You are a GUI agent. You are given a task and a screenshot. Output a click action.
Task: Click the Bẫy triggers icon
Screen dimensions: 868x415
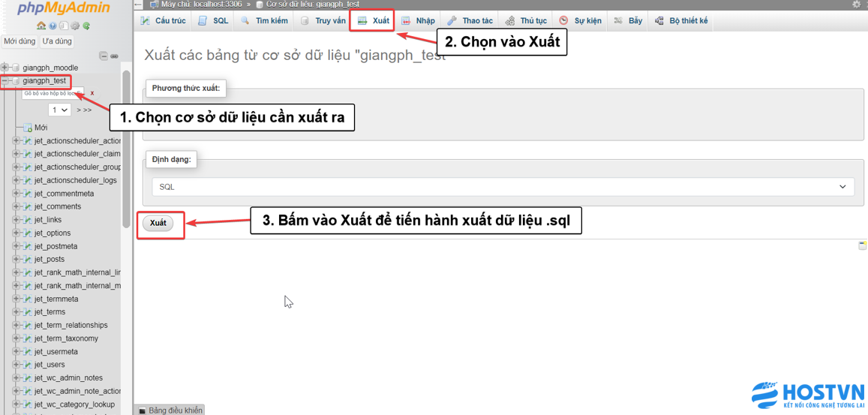(x=619, y=21)
